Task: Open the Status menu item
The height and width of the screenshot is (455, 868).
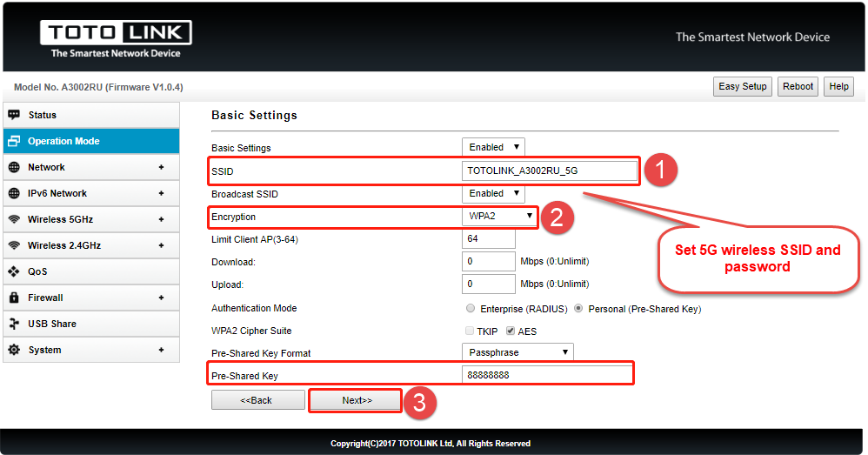Action: coord(91,115)
